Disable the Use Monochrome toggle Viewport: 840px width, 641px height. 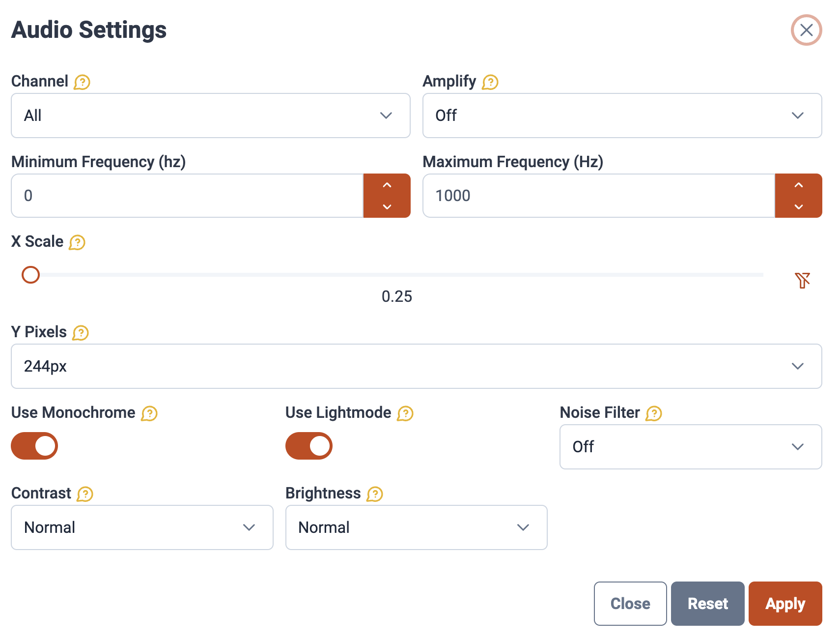(x=34, y=446)
